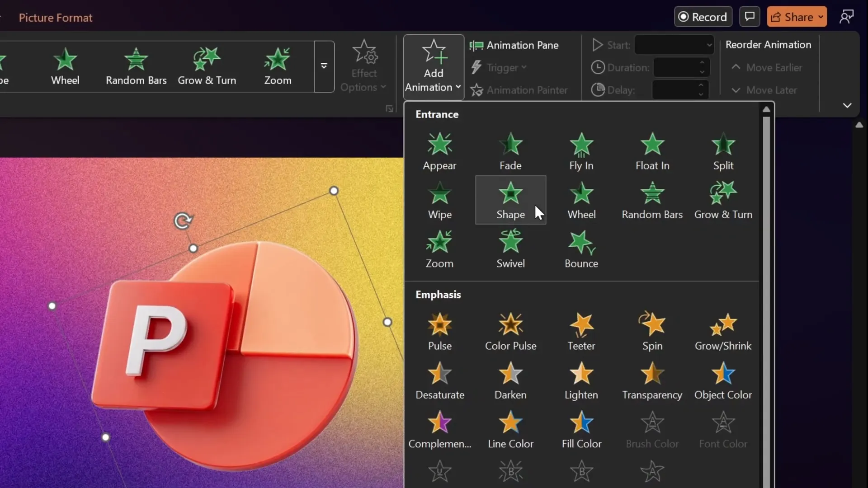Expand the ribbon animation gallery More arrow
Image resolution: width=868 pixels, height=488 pixels.
(x=324, y=66)
